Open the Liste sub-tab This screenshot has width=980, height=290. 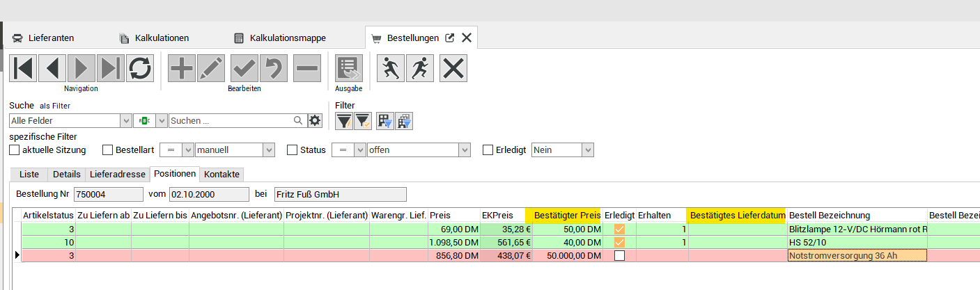pos(29,174)
